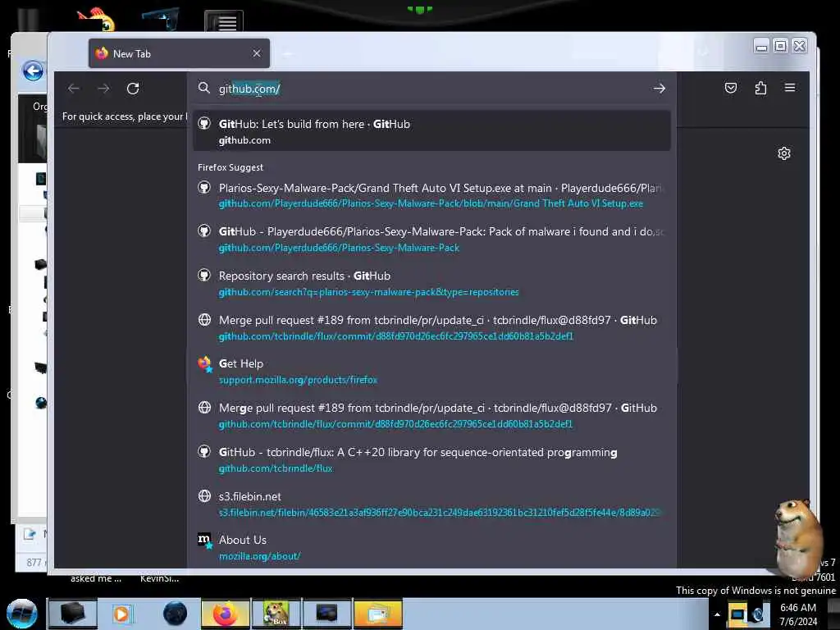Click the Go arrow in the address bar
The width and height of the screenshot is (840, 630).
pos(660,89)
